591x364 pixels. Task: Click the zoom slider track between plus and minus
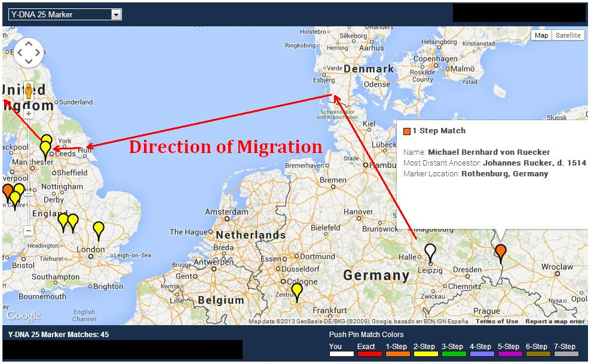tap(29, 172)
